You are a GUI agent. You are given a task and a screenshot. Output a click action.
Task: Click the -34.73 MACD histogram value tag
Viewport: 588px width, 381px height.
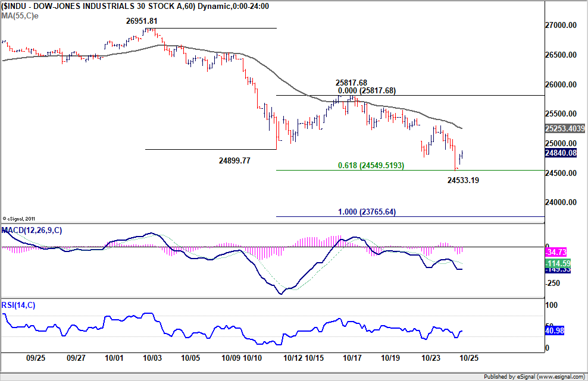(x=555, y=252)
